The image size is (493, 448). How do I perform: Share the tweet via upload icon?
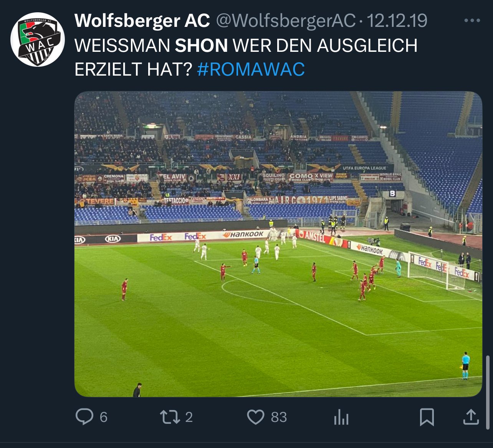[471, 417]
